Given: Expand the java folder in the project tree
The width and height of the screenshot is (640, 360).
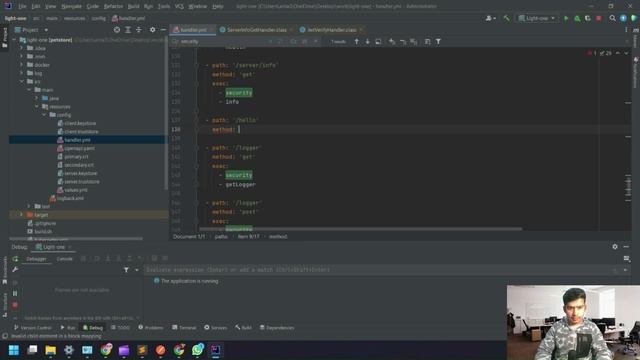Looking at the screenshot, I should tap(37, 98).
